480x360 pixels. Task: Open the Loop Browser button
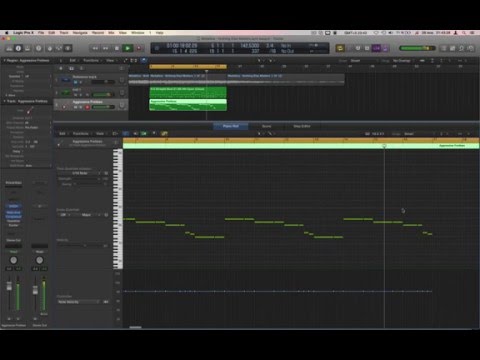point(462,48)
